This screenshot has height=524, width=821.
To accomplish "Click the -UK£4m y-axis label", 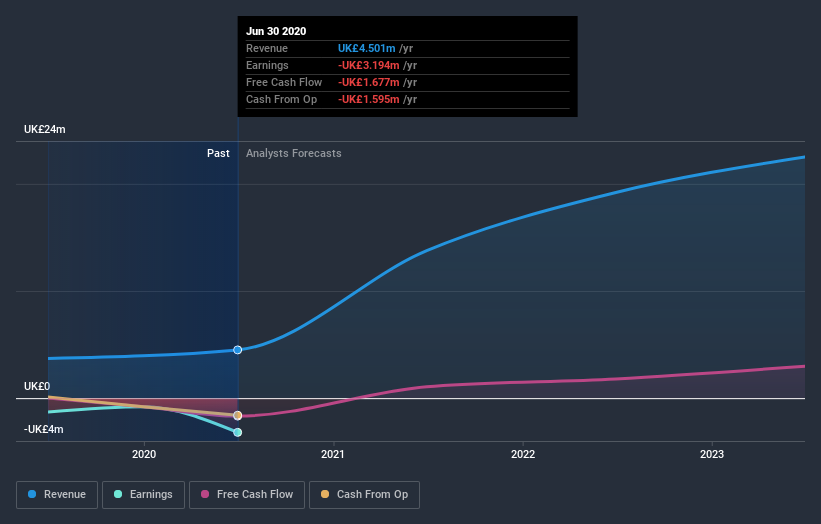I will (x=43, y=429).
